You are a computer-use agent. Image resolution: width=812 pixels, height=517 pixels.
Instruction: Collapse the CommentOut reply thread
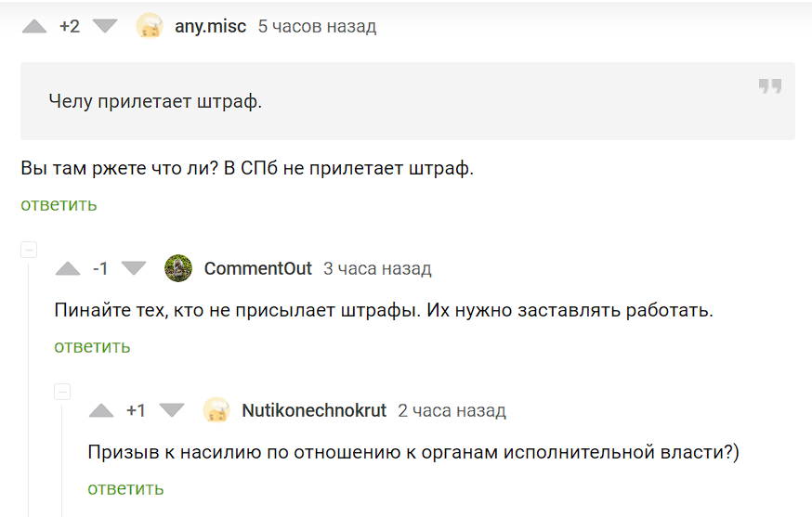pos(29,249)
